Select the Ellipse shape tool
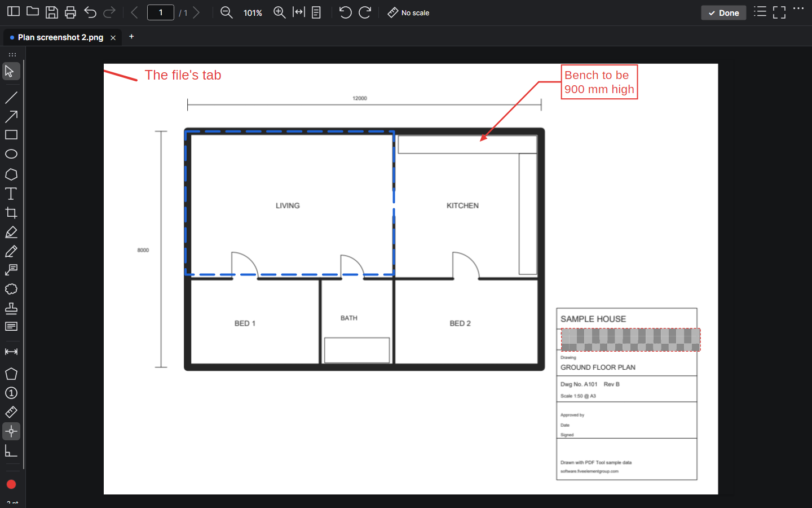Image resolution: width=812 pixels, height=508 pixels. click(11, 154)
